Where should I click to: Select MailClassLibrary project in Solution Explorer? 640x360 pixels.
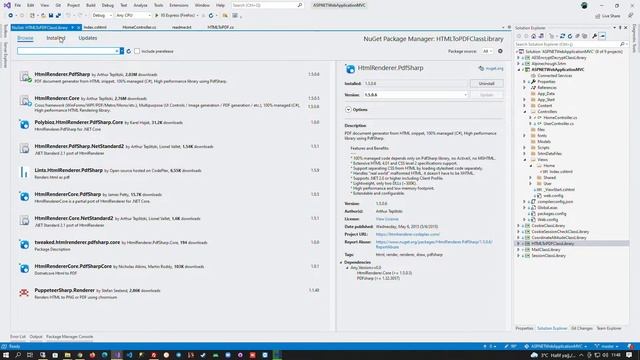click(546, 250)
